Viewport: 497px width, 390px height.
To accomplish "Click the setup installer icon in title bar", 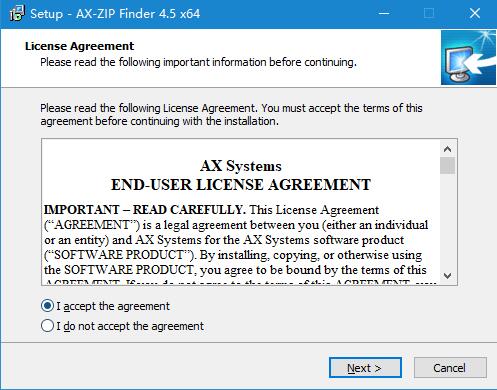I will [17, 14].
